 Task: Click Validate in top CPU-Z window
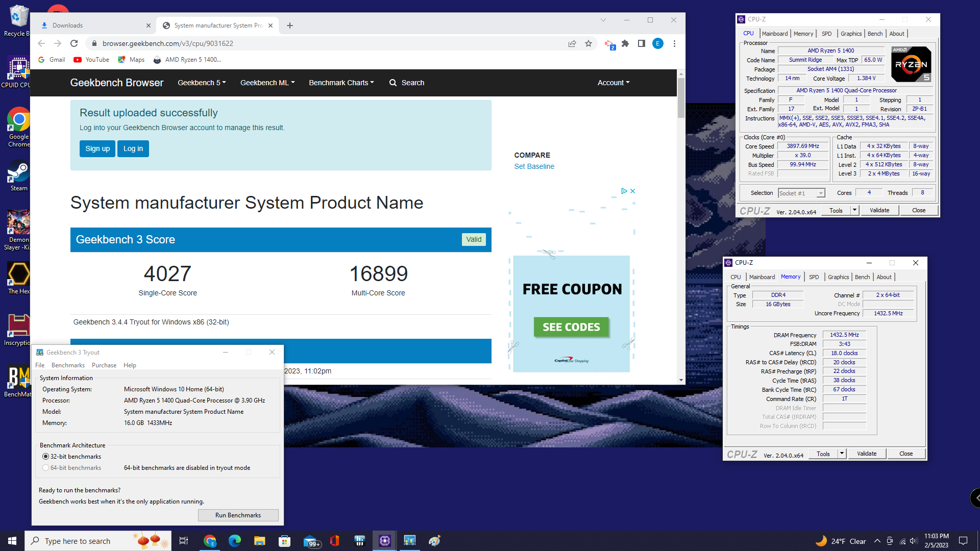pos(879,210)
